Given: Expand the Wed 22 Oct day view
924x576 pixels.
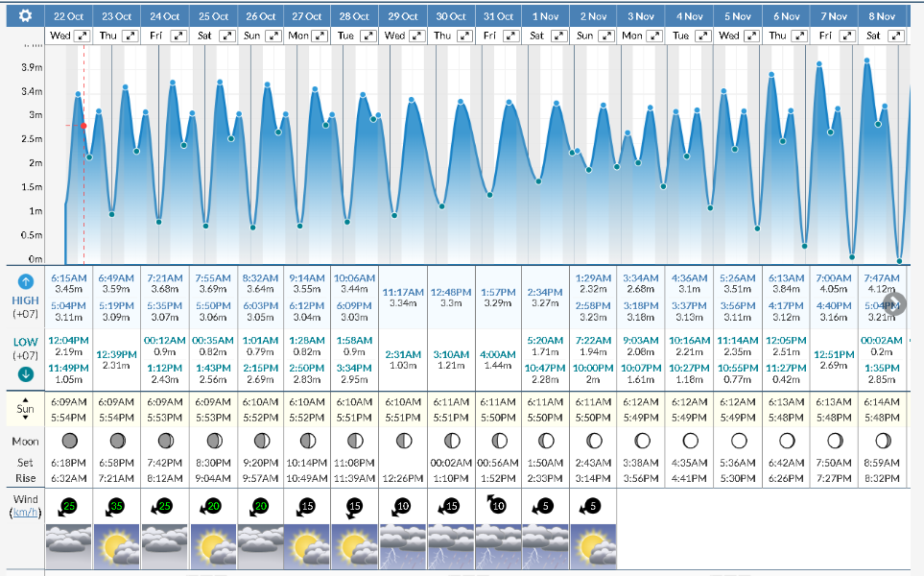Looking at the screenshot, I should 83,36.
